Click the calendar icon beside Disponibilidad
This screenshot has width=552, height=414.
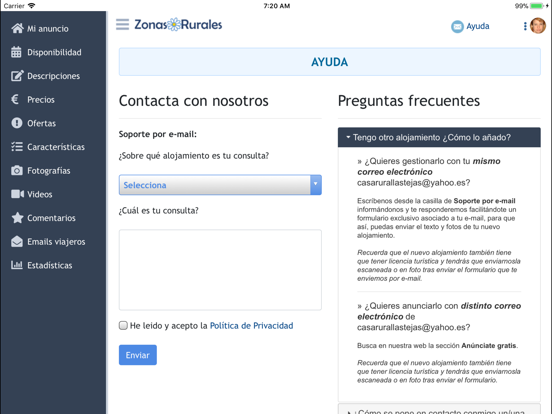pyautogui.click(x=16, y=52)
